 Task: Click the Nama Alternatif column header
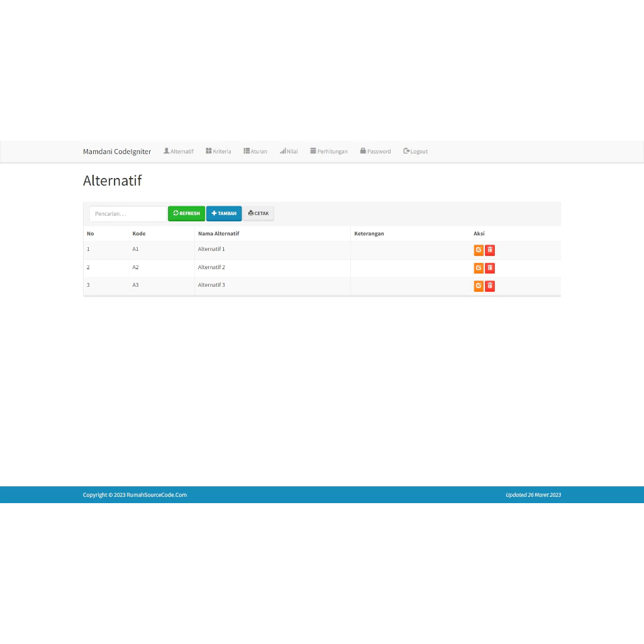coord(218,233)
